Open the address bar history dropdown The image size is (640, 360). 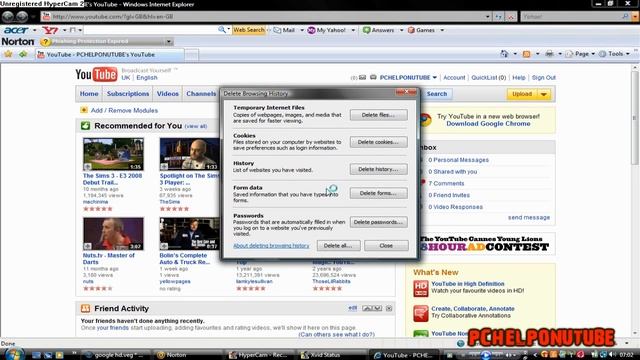point(488,17)
